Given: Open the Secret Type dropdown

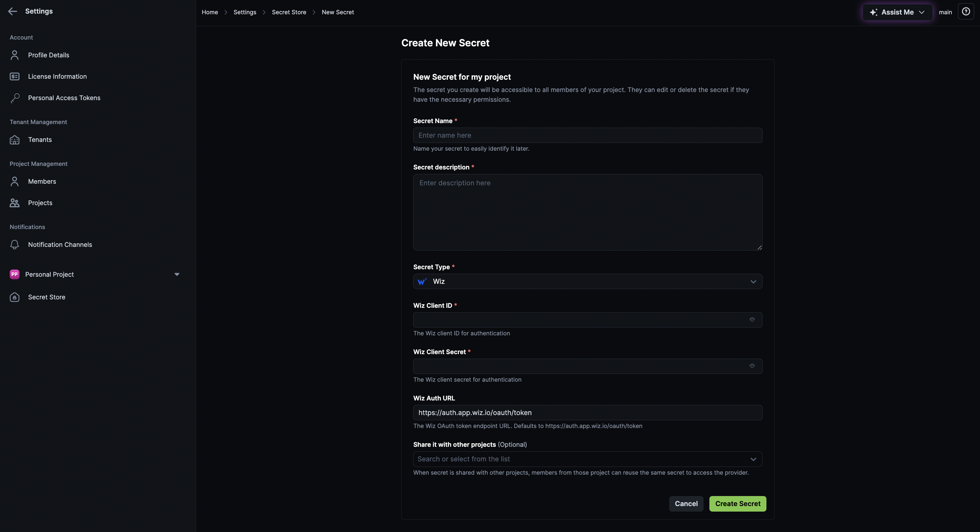Looking at the screenshot, I should [x=588, y=282].
